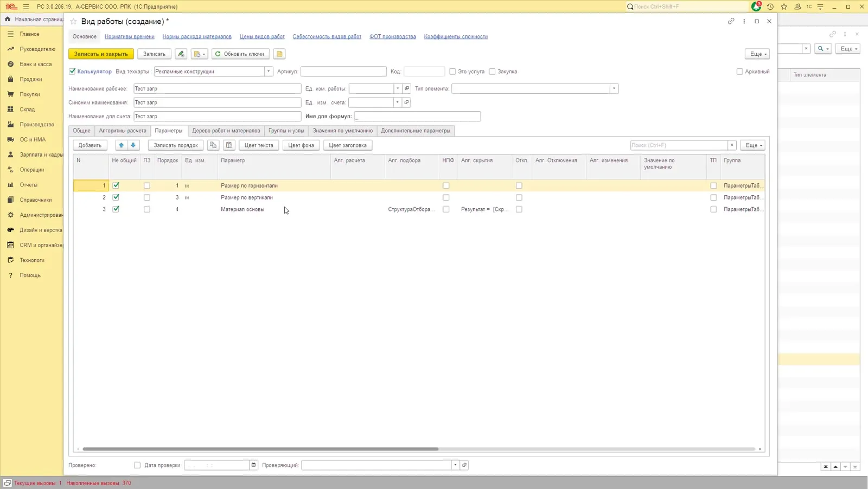
Task: Expand the Проверяющий dropdown
Action: 456,465
